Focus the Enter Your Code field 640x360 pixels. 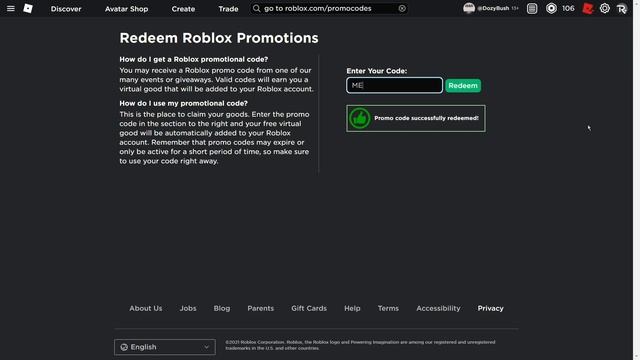(394, 85)
